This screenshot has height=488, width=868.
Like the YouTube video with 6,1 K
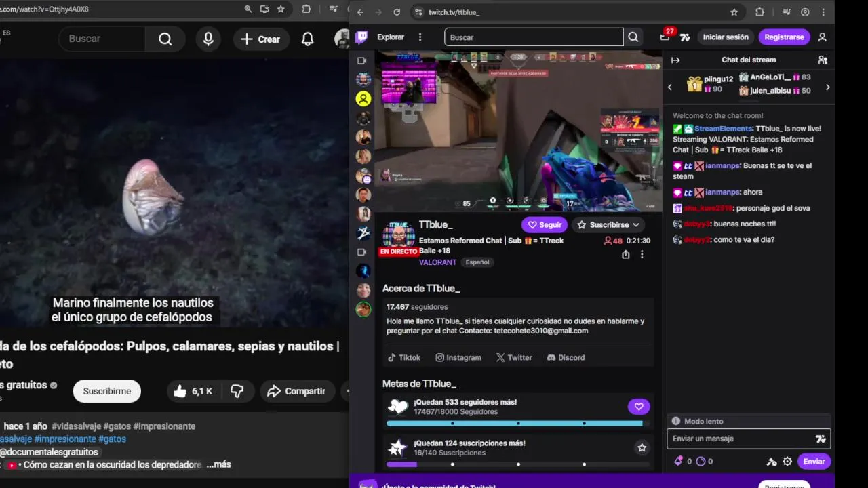click(x=193, y=391)
